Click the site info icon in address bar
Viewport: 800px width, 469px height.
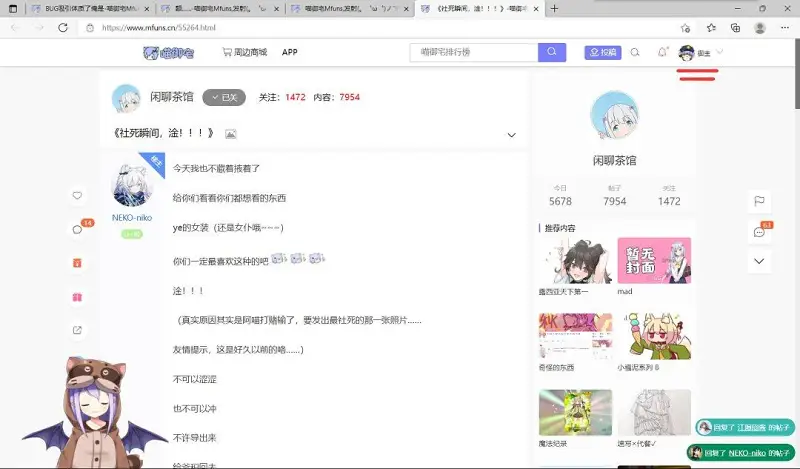pos(90,28)
